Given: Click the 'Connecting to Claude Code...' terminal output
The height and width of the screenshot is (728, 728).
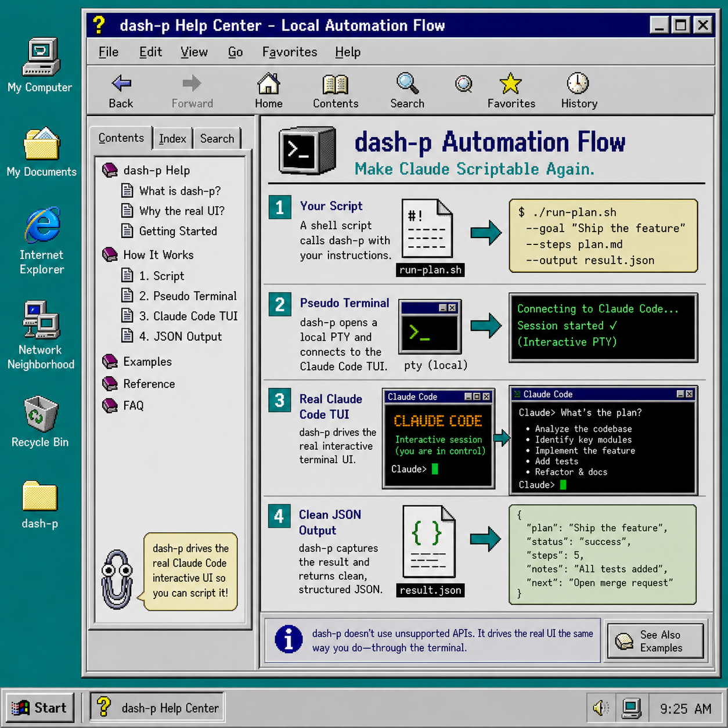Looking at the screenshot, I should 603,328.
